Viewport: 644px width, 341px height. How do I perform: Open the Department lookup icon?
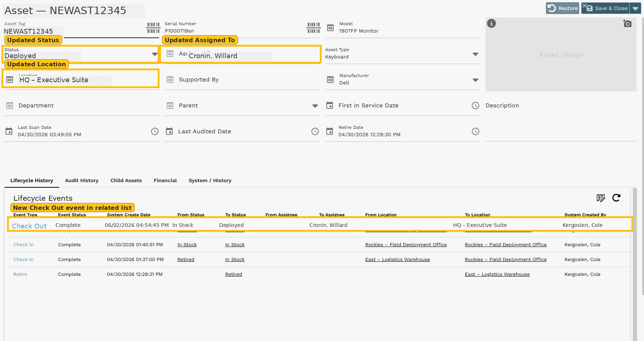(10, 106)
